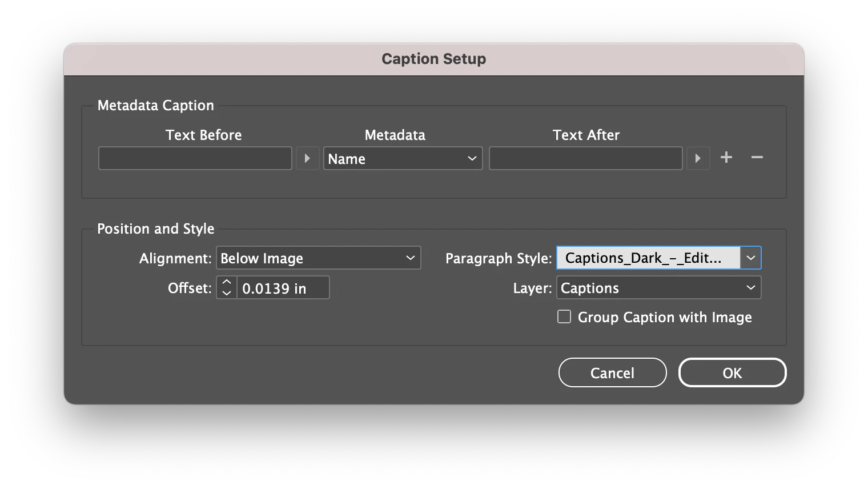Enable Group Caption with Image checkbox

pos(564,317)
